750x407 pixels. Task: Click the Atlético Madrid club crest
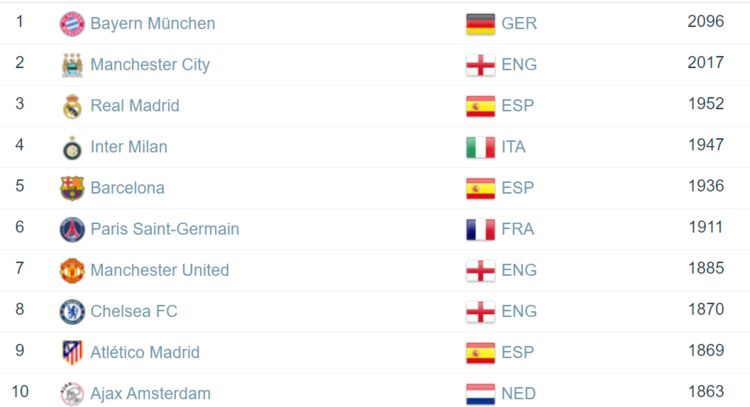[72, 352]
